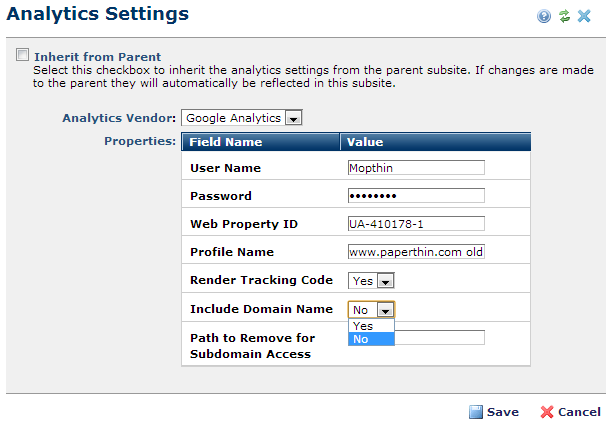This screenshot has height=428, width=608.
Task: Focus the Path to Remove field
Action: pyautogui.click(x=440, y=338)
